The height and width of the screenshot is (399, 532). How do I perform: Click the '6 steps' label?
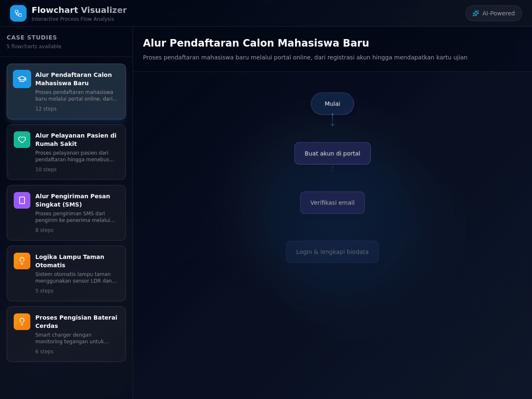click(44, 352)
